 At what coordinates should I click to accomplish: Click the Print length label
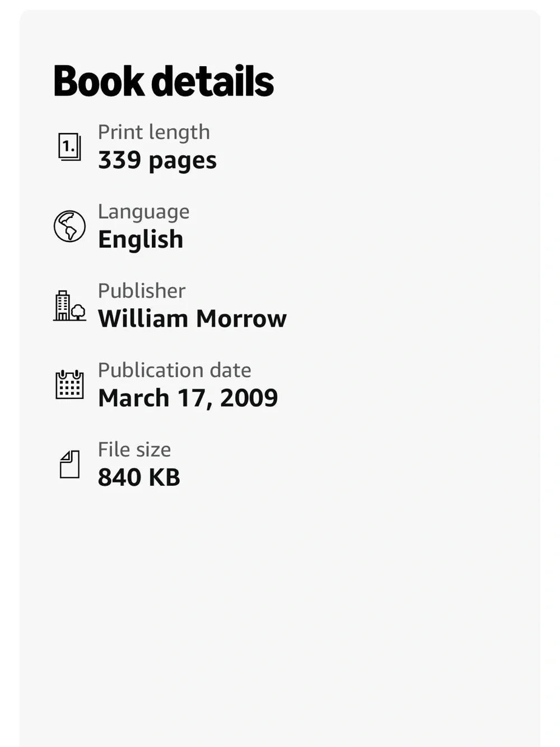(154, 132)
